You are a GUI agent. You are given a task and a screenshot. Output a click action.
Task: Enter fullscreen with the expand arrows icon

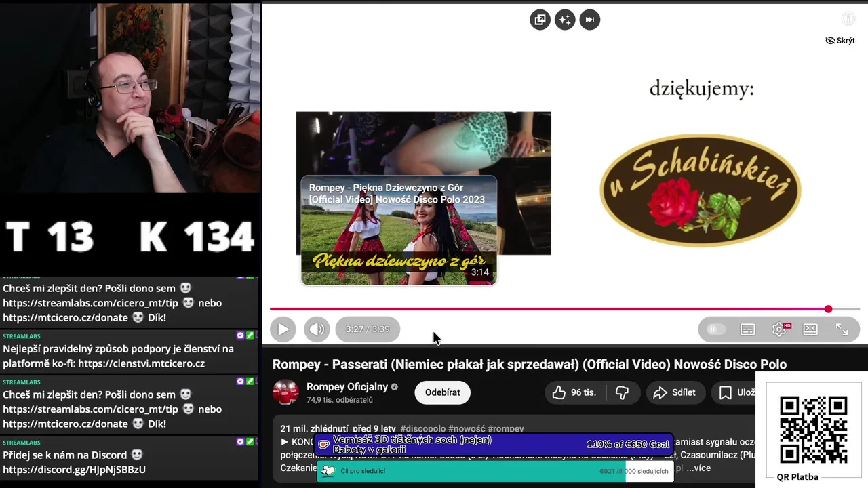click(842, 329)
